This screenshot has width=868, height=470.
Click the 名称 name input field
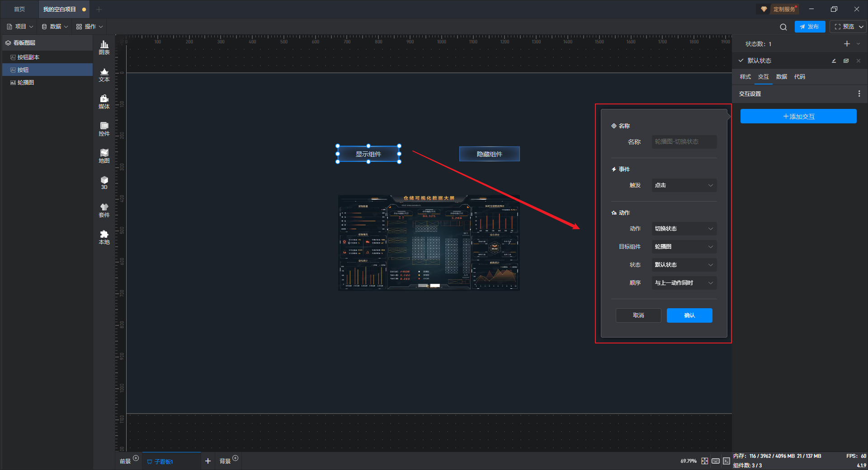tap(684, 142)
